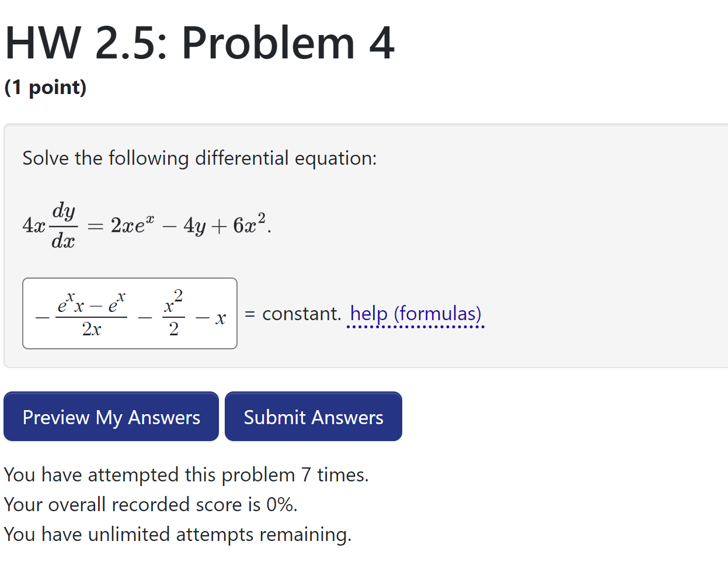Submit your answer for grading
Viewport: 728px width, 562px height.
coord(313,416)
